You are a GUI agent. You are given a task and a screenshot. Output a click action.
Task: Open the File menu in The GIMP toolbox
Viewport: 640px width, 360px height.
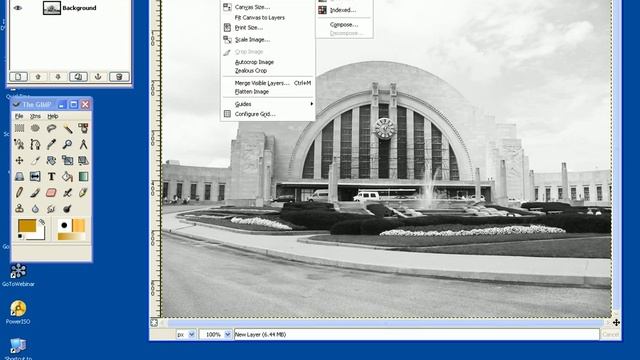pyautogui.click(x=19, y=116)
